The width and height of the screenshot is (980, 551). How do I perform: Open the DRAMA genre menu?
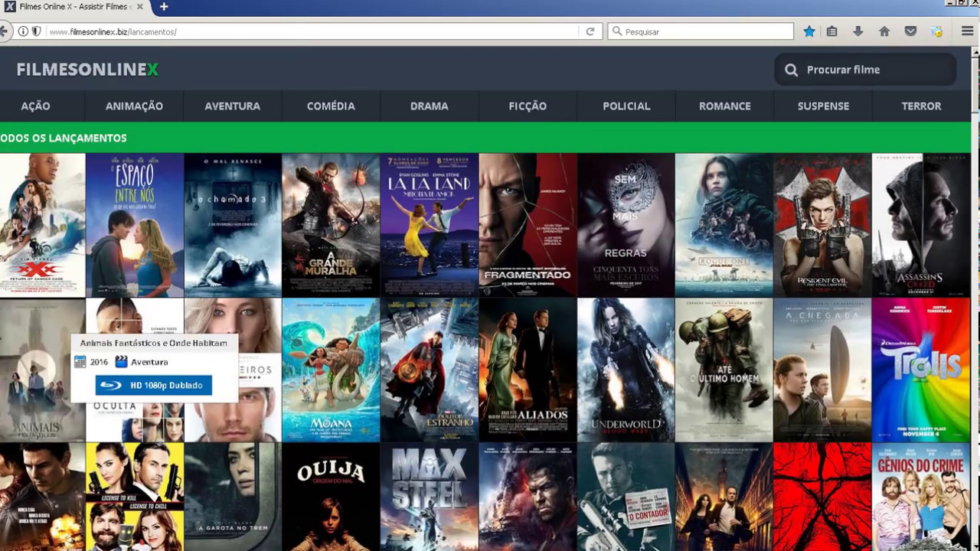pyautogui.click(x=430, y=106)
